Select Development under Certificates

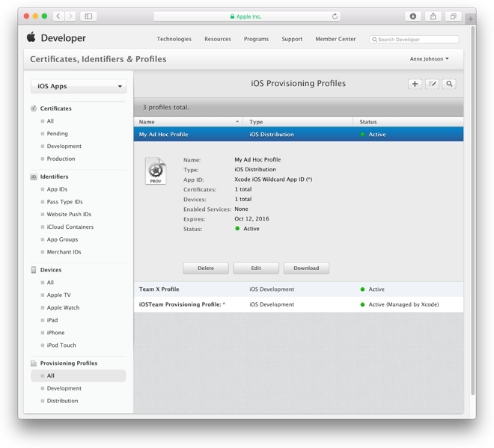(x=64, y=146)
